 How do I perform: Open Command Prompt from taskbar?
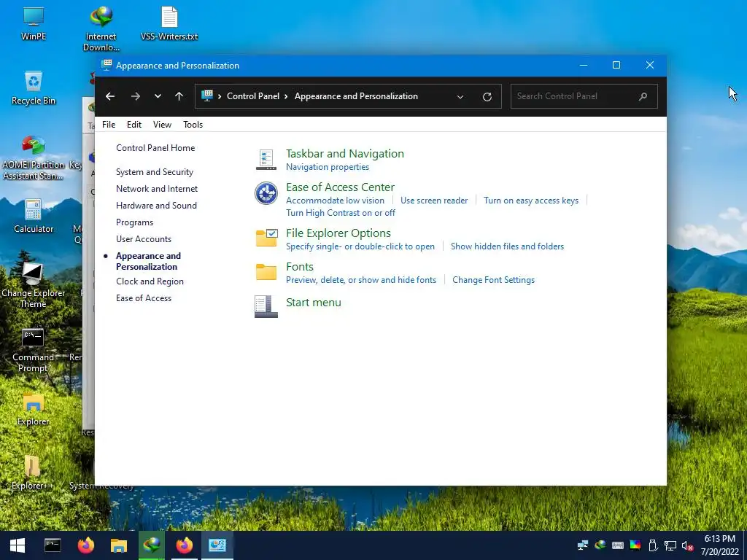[x=53, y=545]
